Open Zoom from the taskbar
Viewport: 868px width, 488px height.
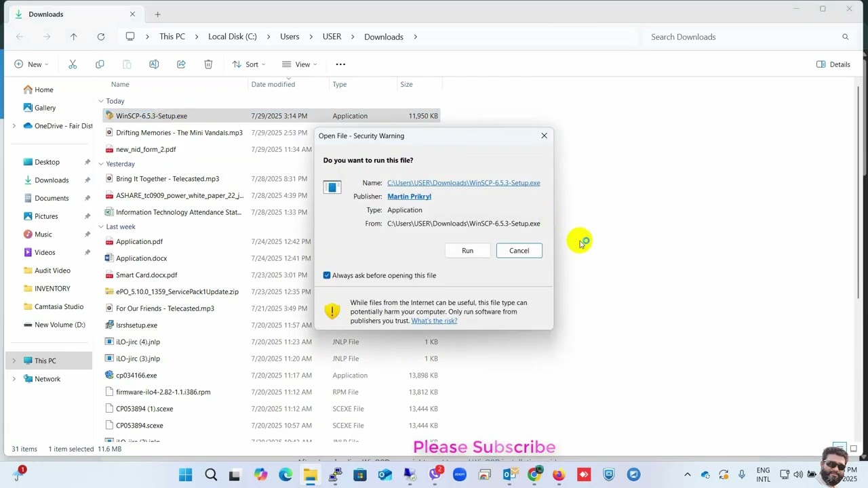click(460, 474)
